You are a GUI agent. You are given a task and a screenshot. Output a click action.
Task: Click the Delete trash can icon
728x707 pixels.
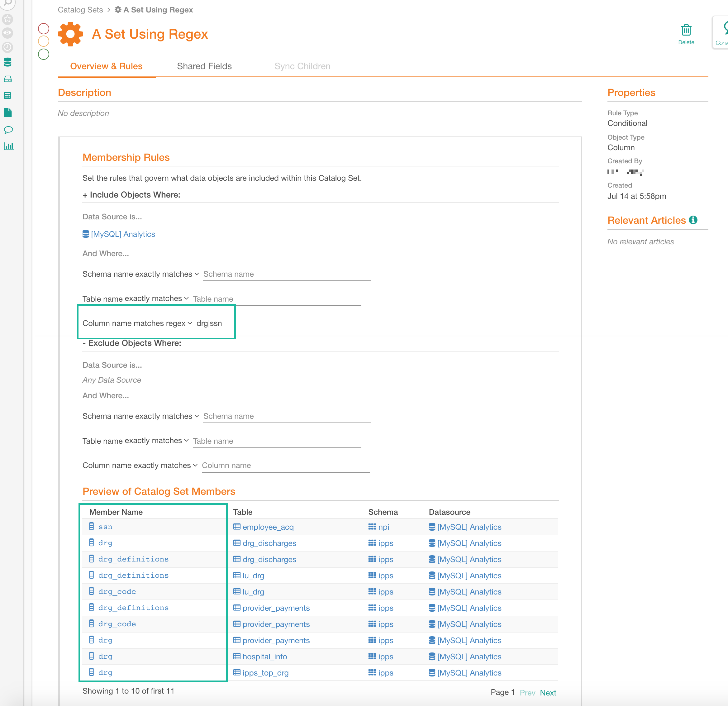[686, 30]
